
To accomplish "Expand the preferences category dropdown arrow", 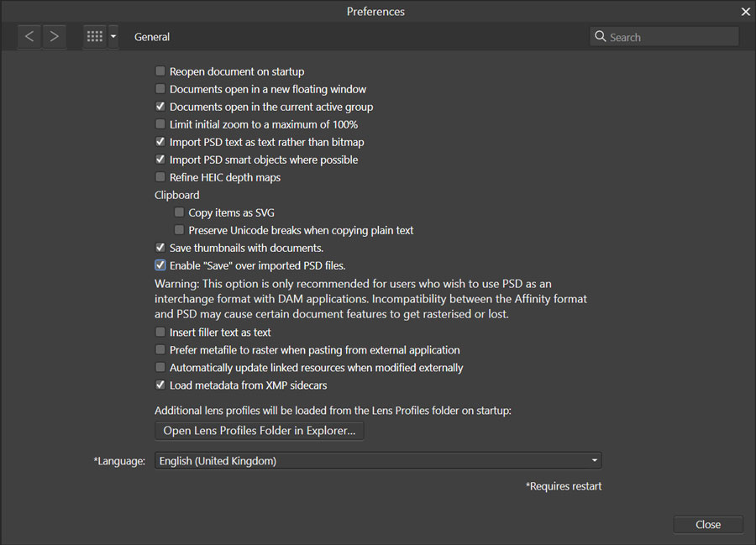I will tap(113, 37).
